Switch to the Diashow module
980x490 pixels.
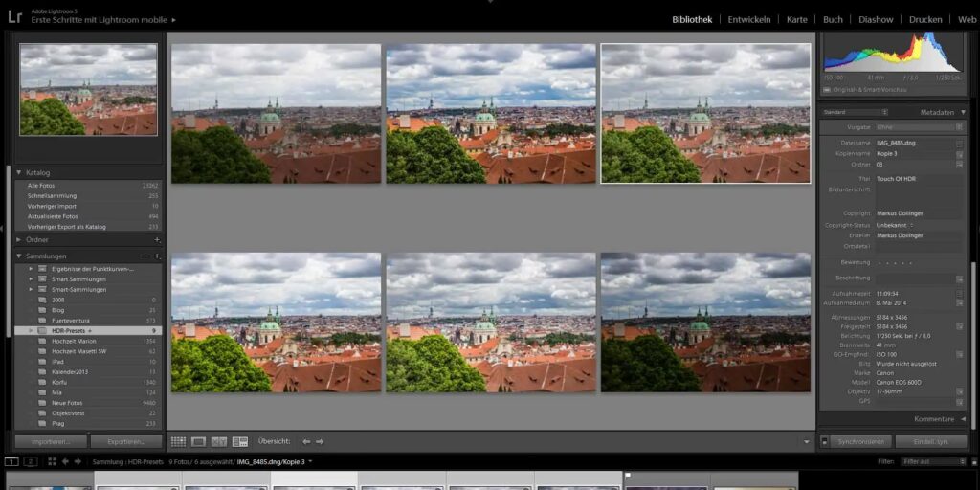(x=876, y=19)
